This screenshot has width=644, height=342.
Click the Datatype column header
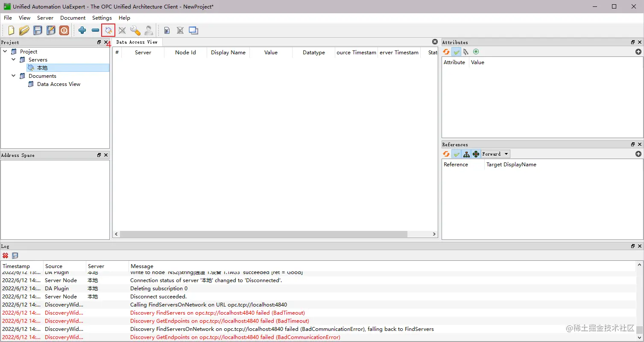click(x=314, y=53)
